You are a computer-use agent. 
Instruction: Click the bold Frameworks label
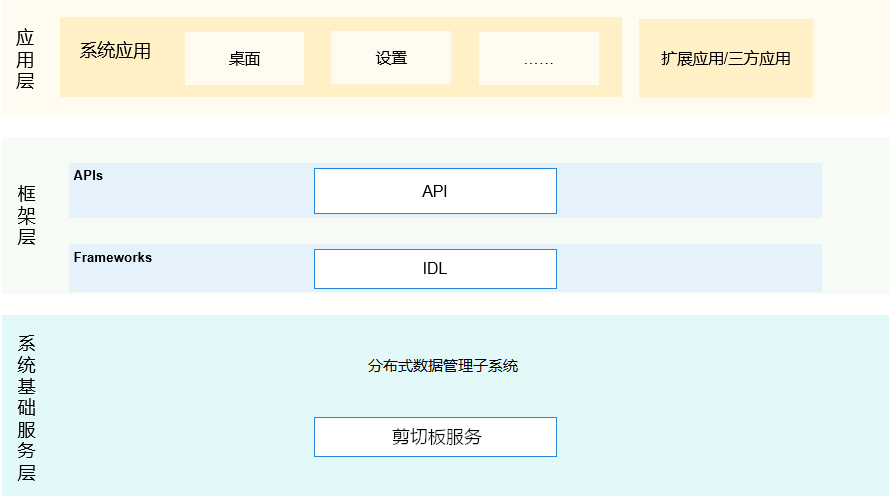pos(113,257)
